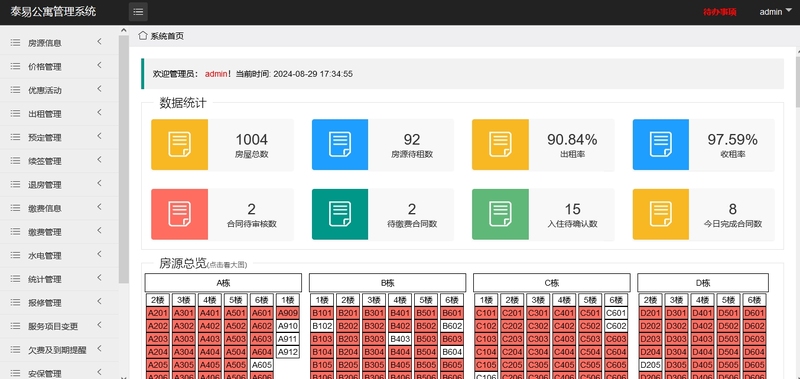Image resolution: width=800 pixels, height=379 pixels.
Task: Click the list icon beside 缴费信息
Action: (x=15, y=208)
